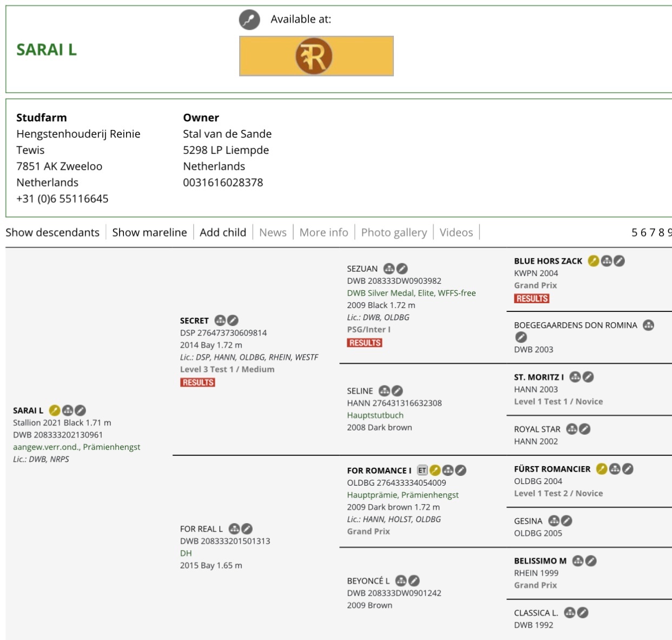Click the pencil icon under Boegegaardens Don Romina
The image size is (672, 640).
(x=521, y=337)
